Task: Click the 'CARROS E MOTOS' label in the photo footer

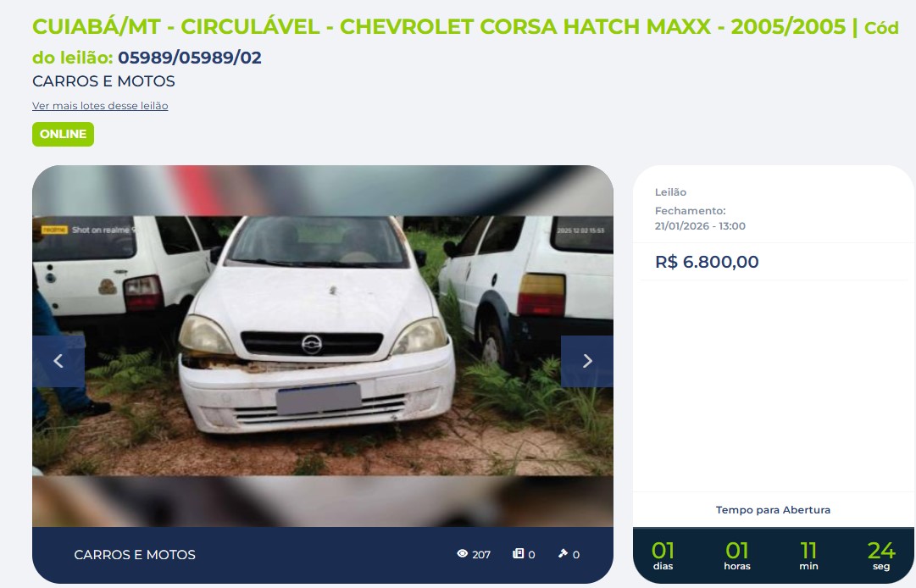Action: pos(135,555)
